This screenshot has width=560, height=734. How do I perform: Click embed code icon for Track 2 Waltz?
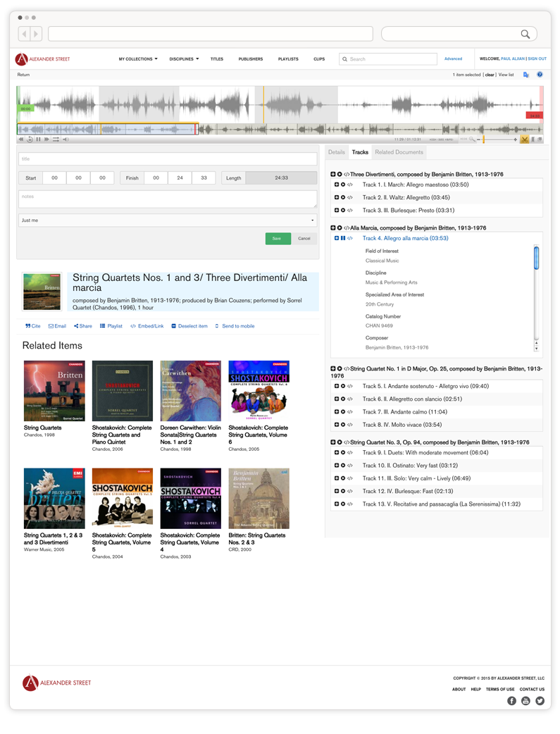coord(350,198)
